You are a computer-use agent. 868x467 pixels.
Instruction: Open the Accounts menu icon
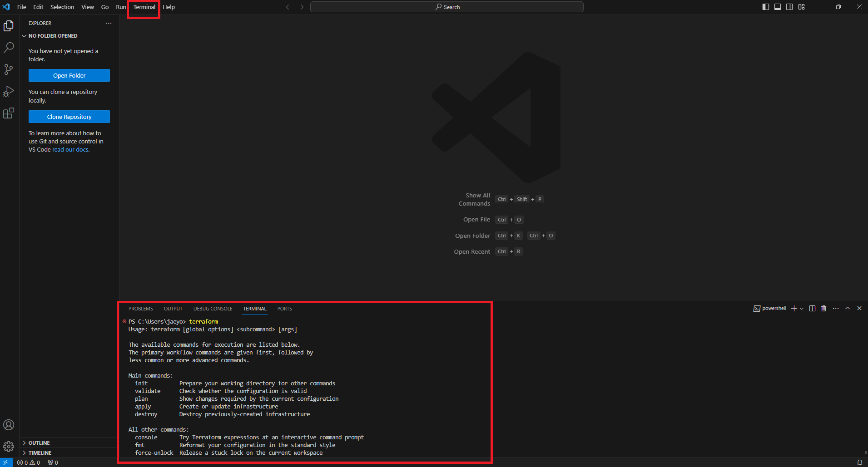coord(9,425)
